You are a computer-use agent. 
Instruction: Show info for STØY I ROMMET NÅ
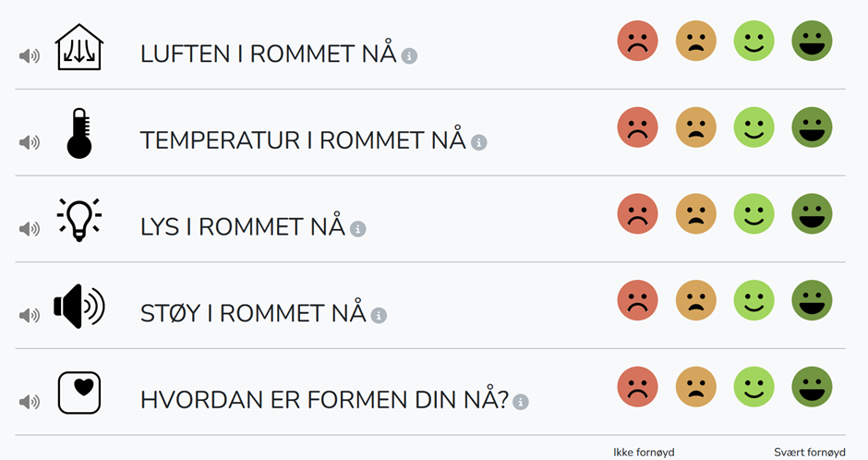379,316
